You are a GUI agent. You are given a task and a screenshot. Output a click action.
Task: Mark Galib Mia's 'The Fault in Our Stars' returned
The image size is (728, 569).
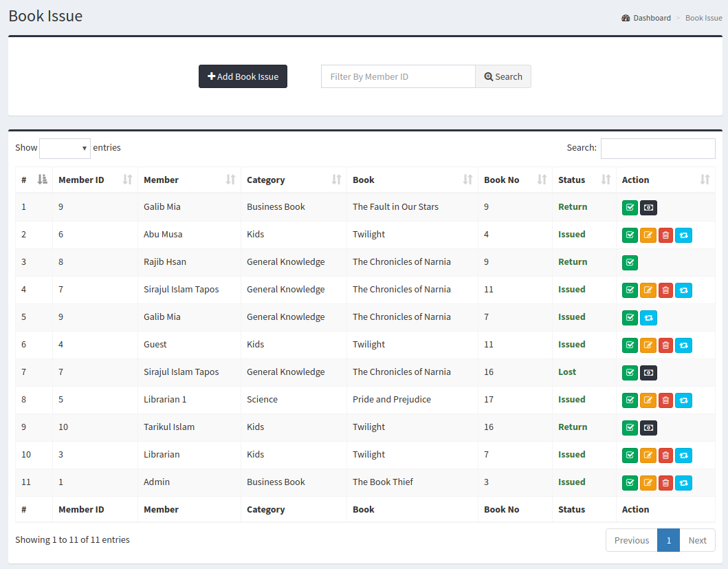click(x=630, y=207)
